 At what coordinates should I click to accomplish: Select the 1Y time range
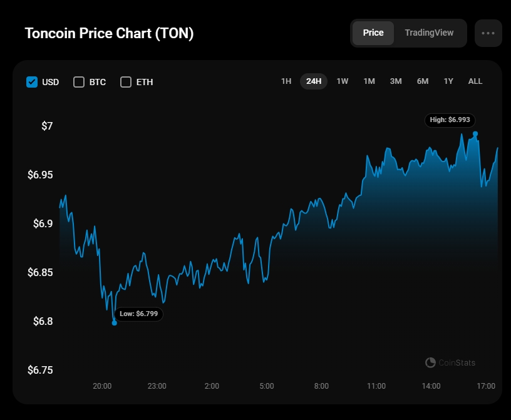[448, 81]
